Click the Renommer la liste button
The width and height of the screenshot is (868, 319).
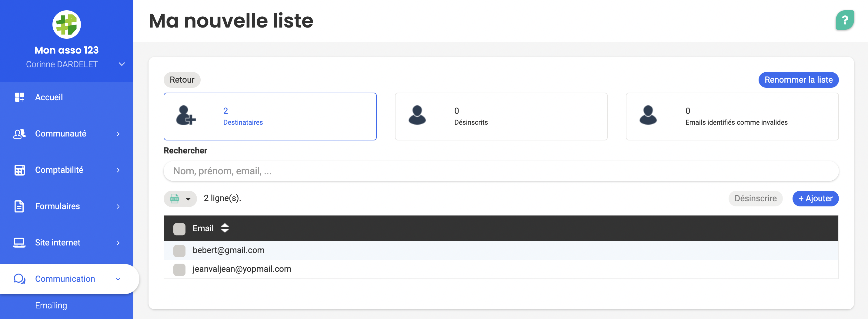point(798,80)
